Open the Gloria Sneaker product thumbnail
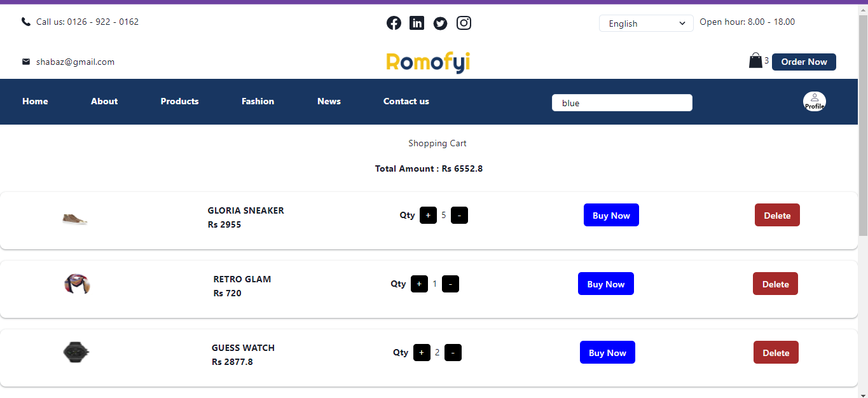The image size is (868, 398). point(75,219)
